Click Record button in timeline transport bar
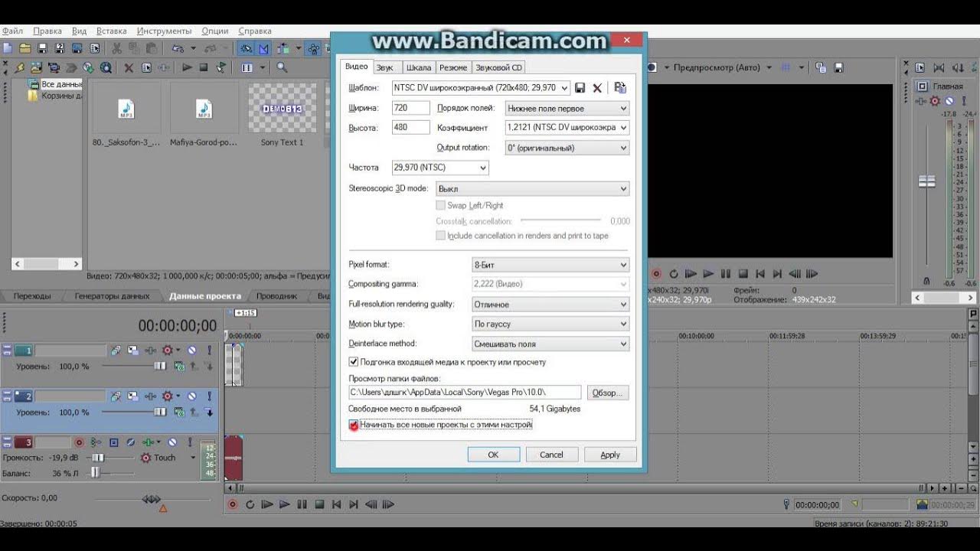The height and width of the screenshot is (551, 980). 232,504
